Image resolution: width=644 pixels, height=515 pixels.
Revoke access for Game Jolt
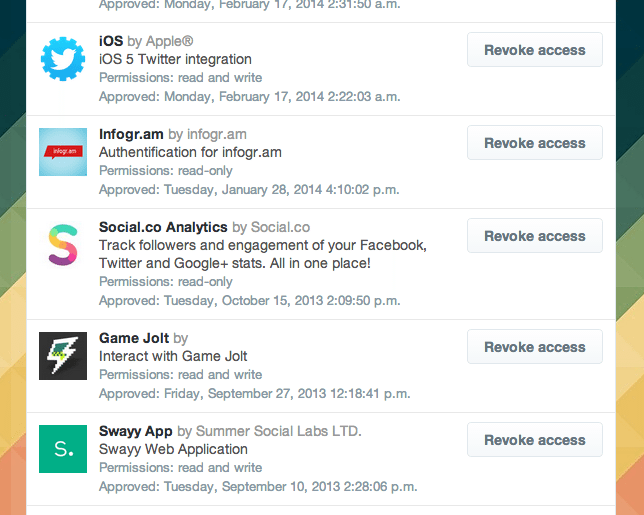click(x=535, y=347)
